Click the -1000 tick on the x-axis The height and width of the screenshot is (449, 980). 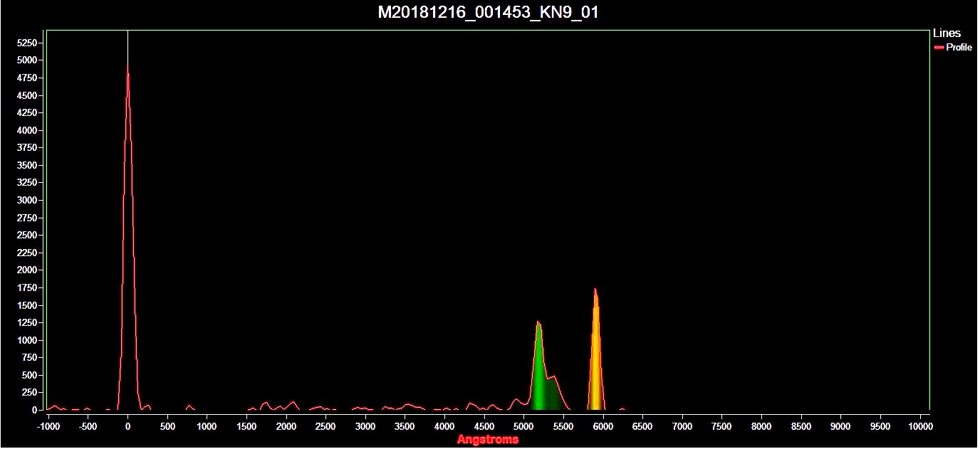pyautogui.click(x=48, y=426)
